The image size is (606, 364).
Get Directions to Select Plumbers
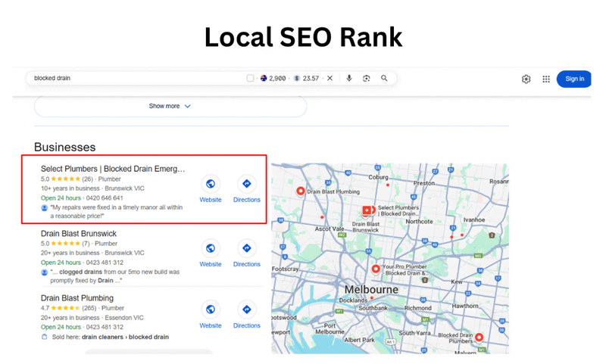coord(246,184)
